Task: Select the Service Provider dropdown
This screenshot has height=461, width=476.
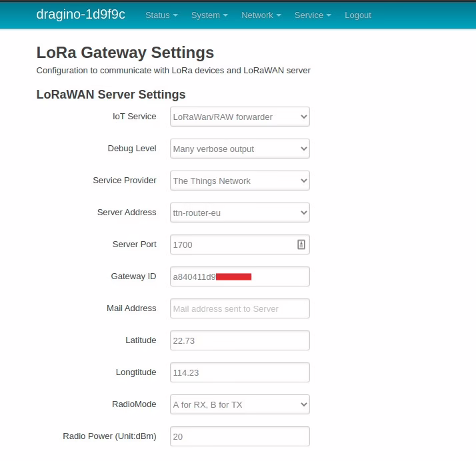Action: click(x=240, y=181)
